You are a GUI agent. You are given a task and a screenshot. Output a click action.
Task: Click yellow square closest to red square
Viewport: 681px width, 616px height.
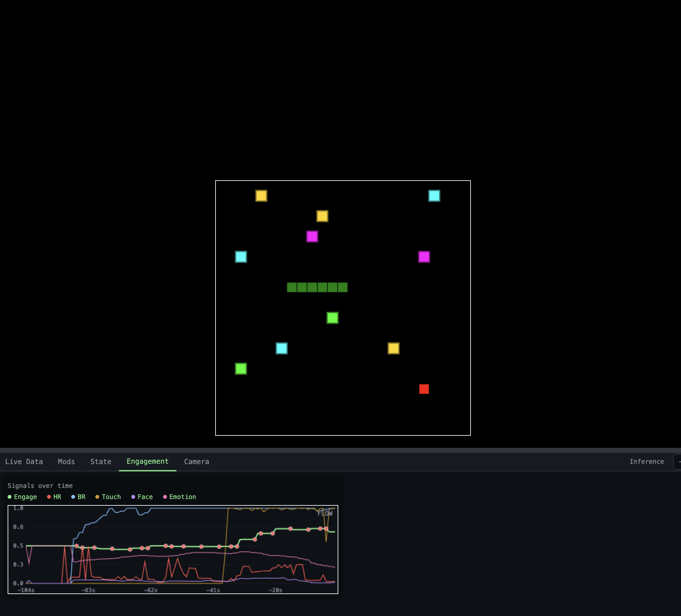coord(393,348)
